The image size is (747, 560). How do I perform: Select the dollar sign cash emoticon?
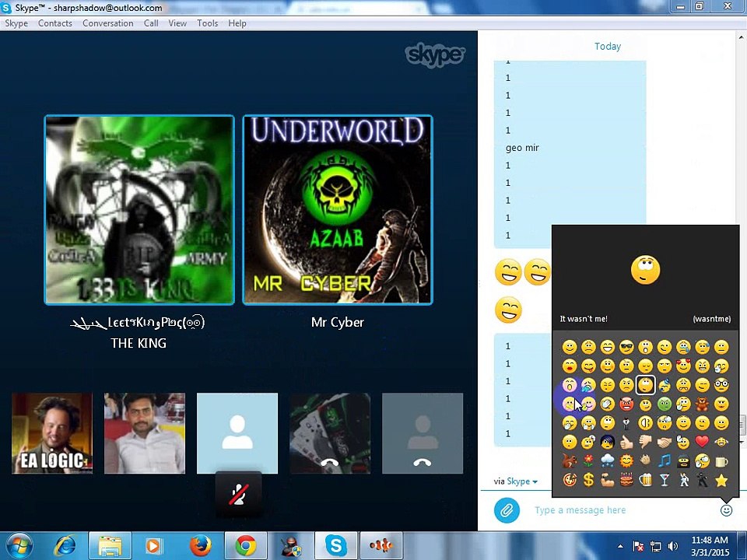[588, 480]
